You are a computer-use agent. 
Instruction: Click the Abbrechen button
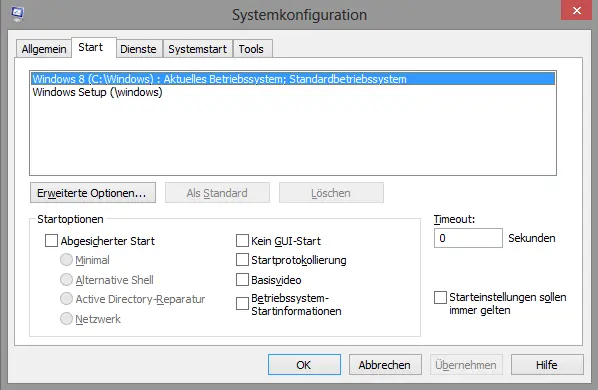tap(385, 365)
